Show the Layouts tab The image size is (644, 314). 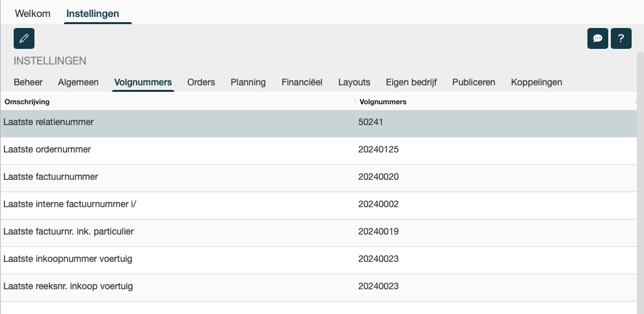[354, 82]
